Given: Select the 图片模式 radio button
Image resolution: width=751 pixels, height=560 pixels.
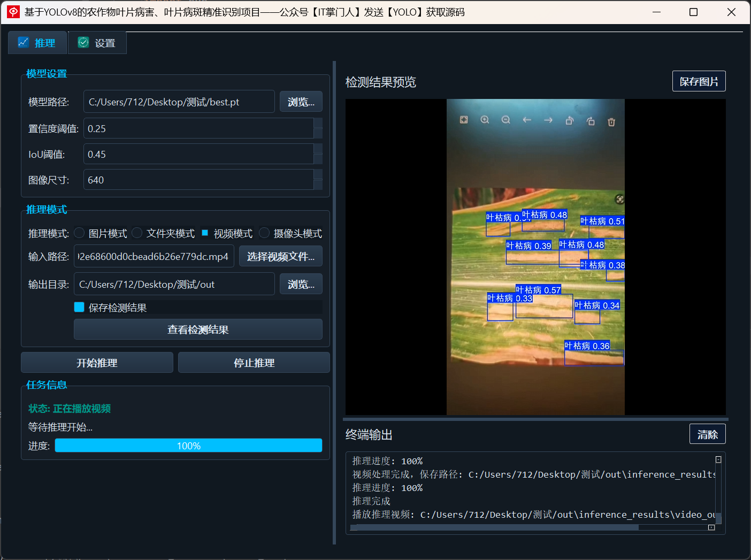Looking at the screenshot, I should [79, 233].
